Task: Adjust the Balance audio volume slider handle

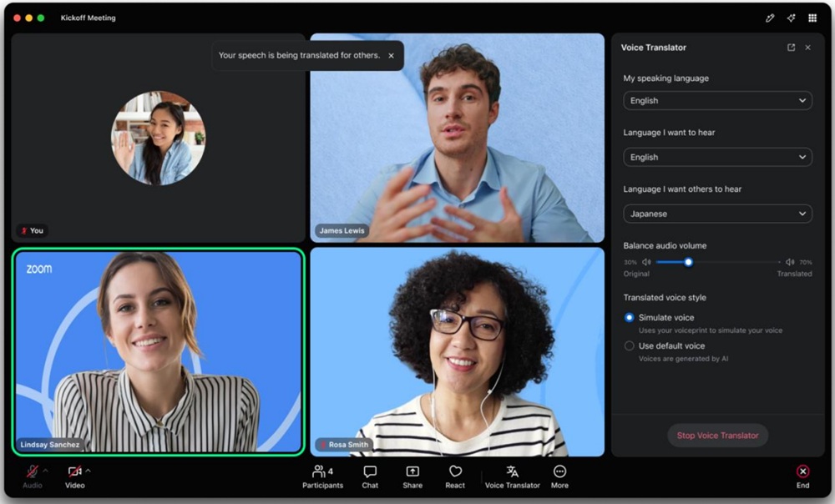Action: [689, 262]
